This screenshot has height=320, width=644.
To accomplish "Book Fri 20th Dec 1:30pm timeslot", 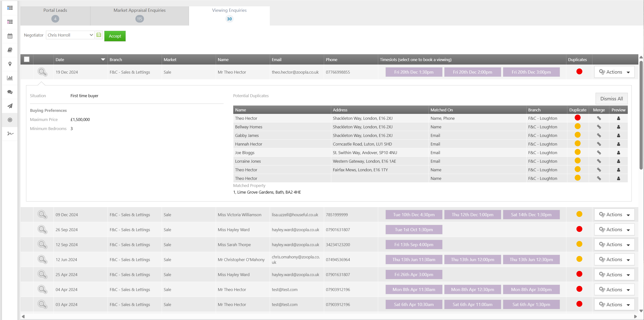I will coord(414,72).
